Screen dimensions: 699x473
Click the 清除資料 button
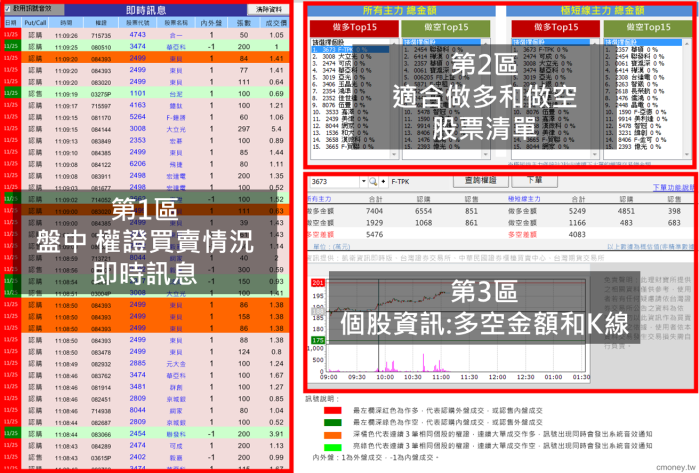tap(268, 9)
